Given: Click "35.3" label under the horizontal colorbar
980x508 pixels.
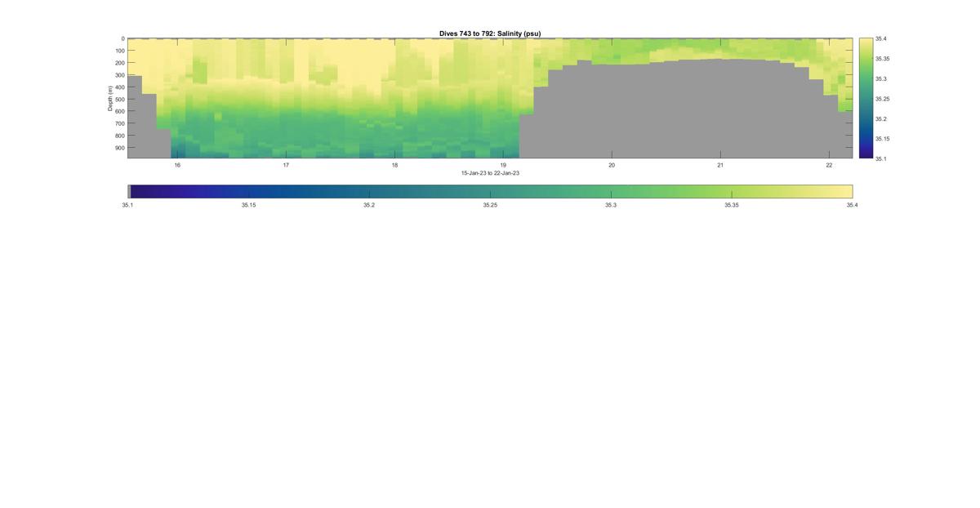Looking at the screenshot, I should (x=611, y=205).
